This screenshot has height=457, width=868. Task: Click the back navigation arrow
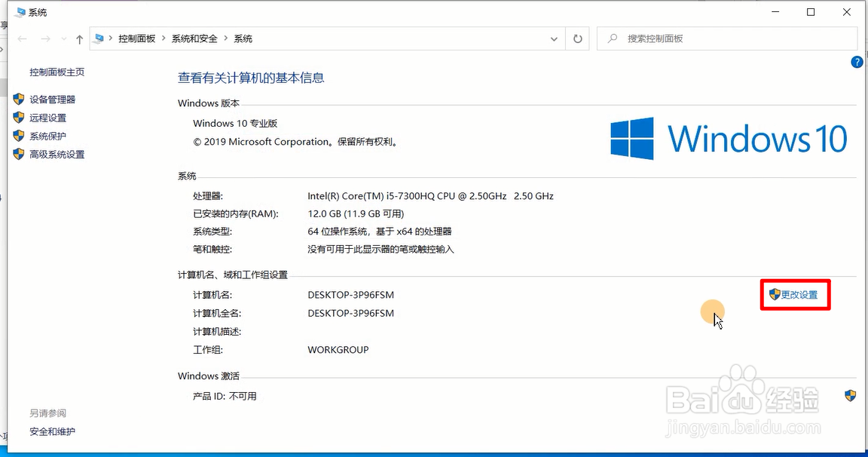tap(22, 38)
